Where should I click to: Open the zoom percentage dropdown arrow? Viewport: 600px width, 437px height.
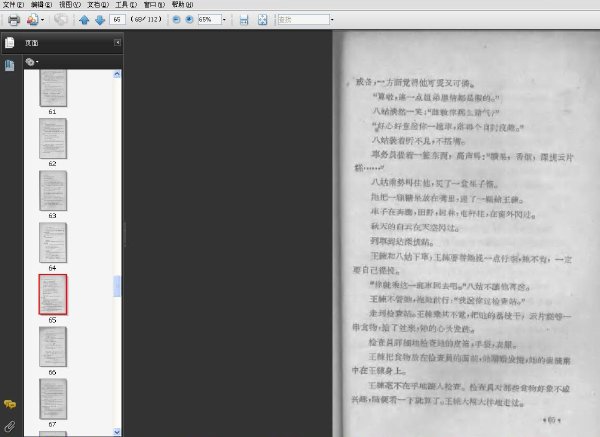coord(224,20)
